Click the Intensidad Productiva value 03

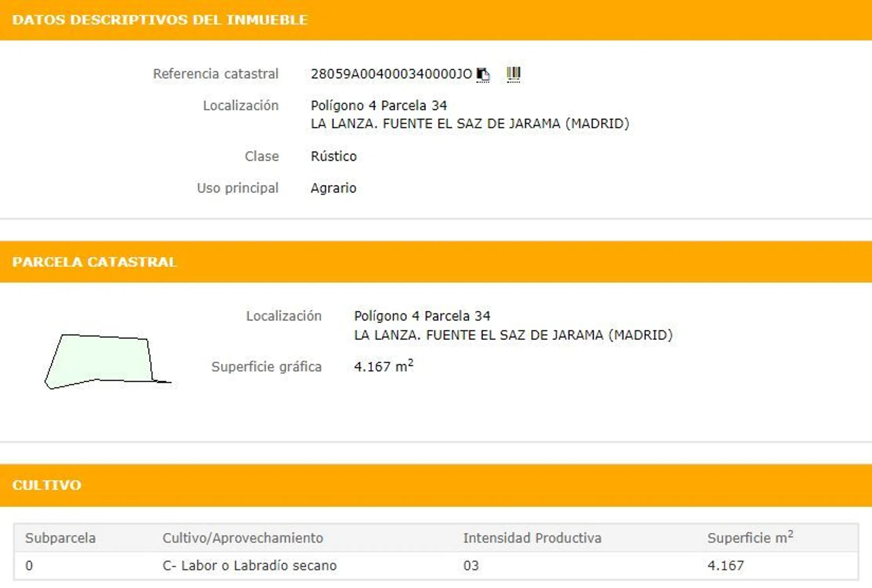tap(471, 566)
